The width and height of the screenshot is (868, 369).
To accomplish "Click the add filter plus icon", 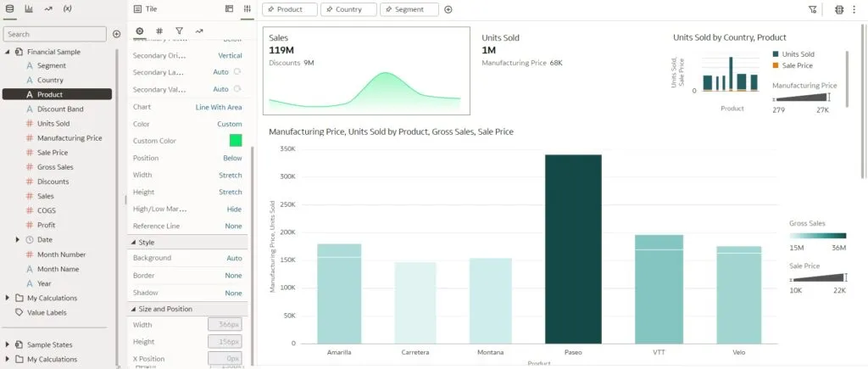I will click(448, 9).
